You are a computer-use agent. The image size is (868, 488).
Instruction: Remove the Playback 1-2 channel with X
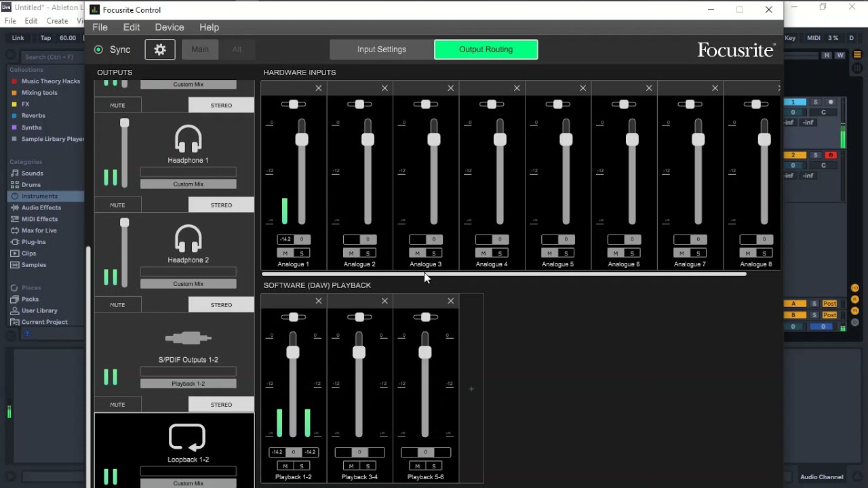(319, 301)
